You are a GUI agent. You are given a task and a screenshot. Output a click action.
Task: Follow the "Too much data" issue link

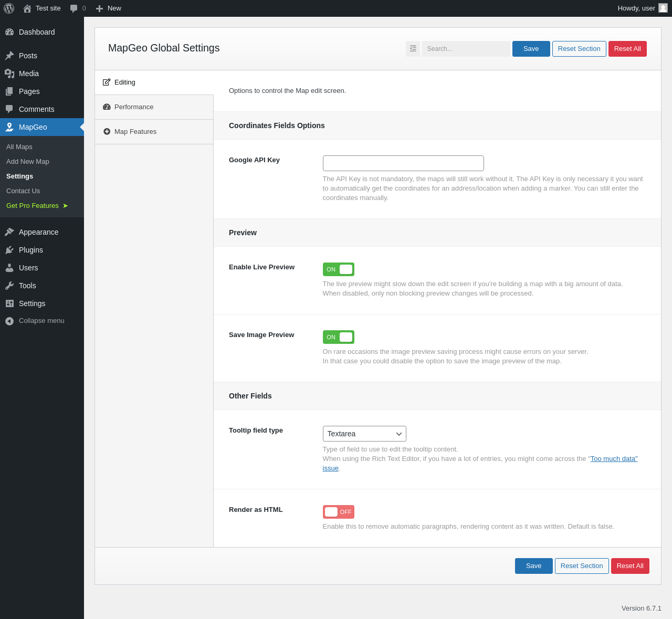click(613, 459)
